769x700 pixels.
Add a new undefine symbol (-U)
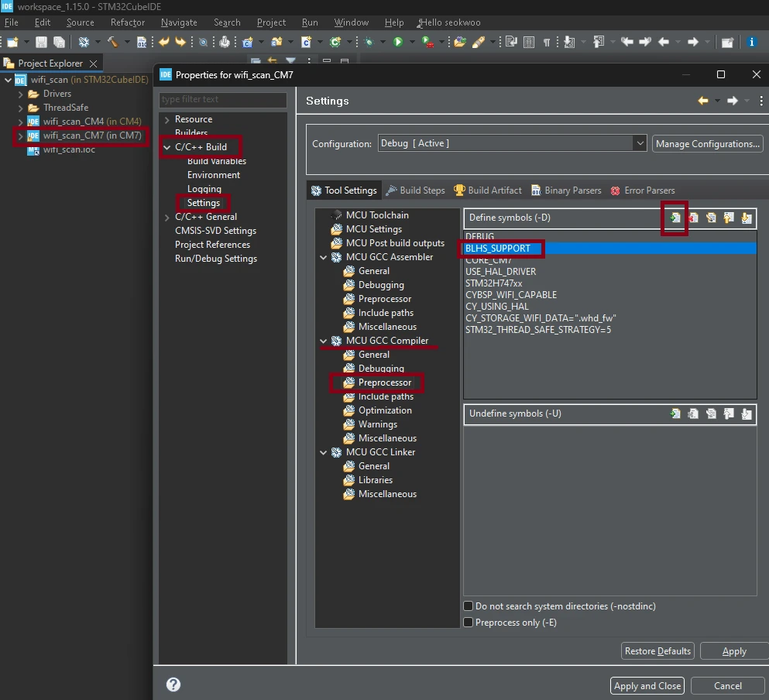point(675,414)
